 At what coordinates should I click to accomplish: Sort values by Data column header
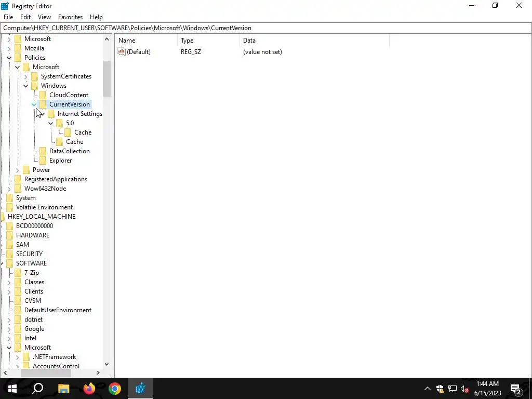pos(314,41)
